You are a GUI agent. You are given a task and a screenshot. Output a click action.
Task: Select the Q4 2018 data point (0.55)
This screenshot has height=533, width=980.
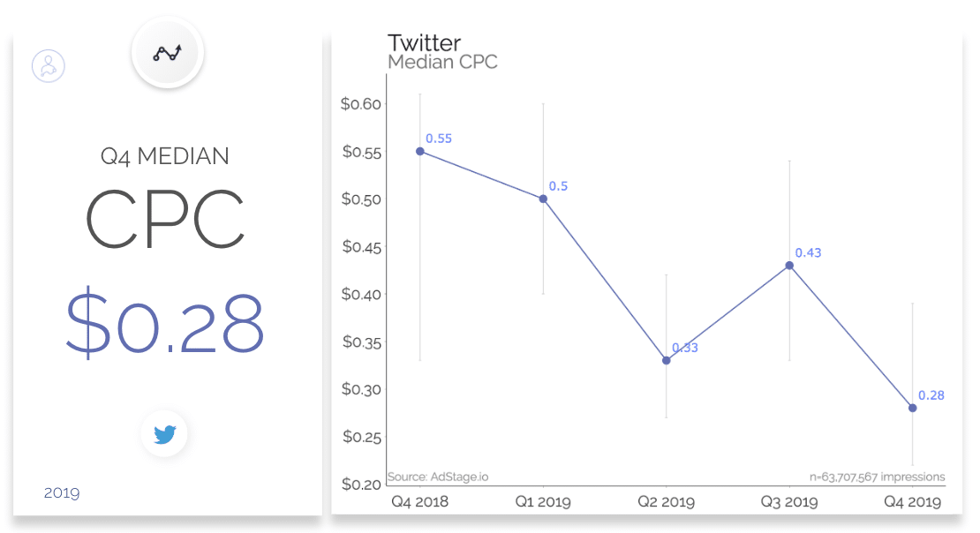(x=420, y=151)
